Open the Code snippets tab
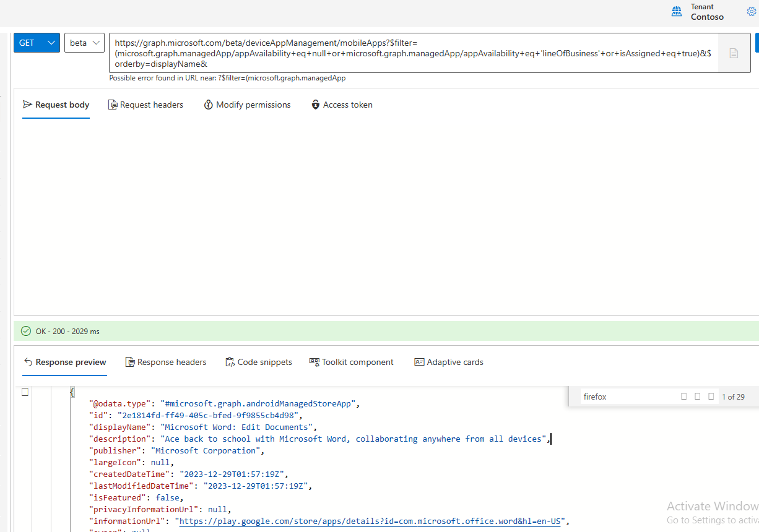The height and width of the screenshot is (532, 759). (x=259, y=362)
